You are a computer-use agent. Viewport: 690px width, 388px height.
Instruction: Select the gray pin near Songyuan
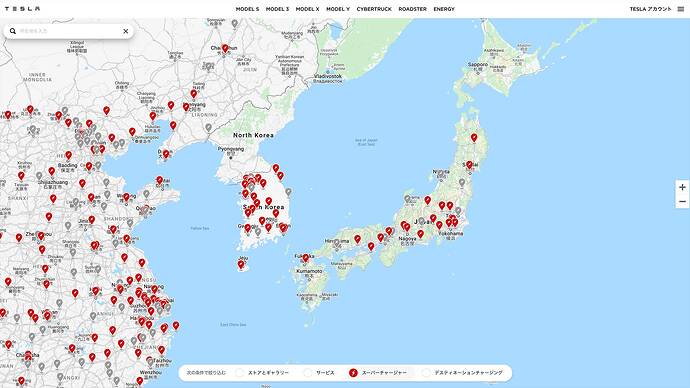click(235, 23)
